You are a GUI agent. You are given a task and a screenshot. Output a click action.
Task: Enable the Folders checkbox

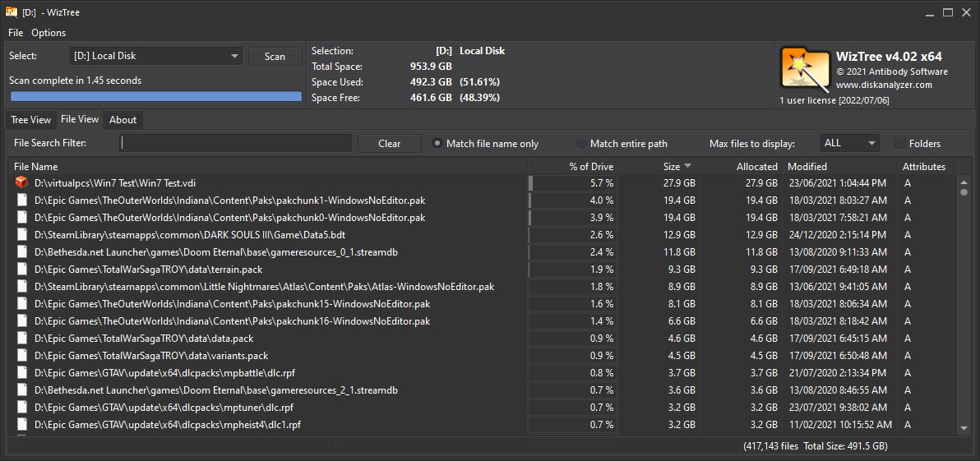coord(900,144)
